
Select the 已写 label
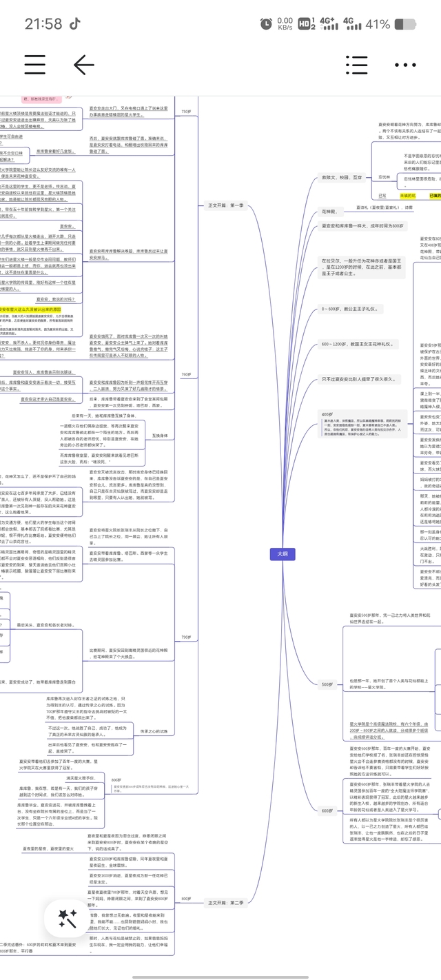tap(382, 196)
